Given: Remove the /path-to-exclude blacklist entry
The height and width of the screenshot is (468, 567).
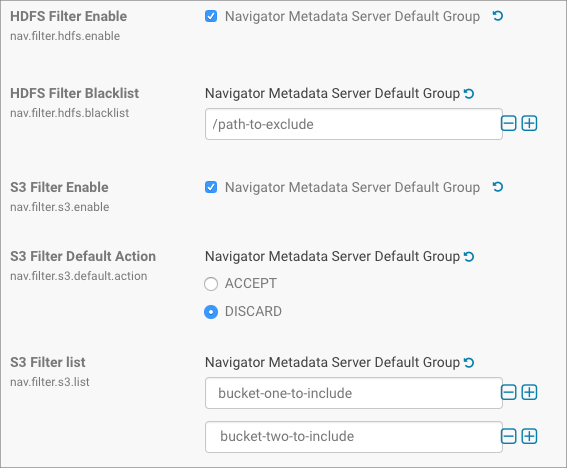Looking at the screenshot, I should pyautogui.click(x=508, y=124).
